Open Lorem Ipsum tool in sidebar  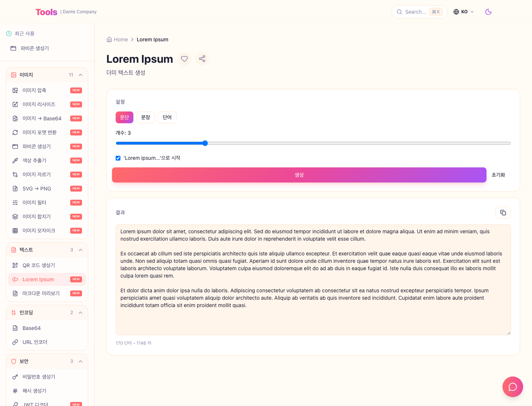pyautogui.click(x=47, y=279)
